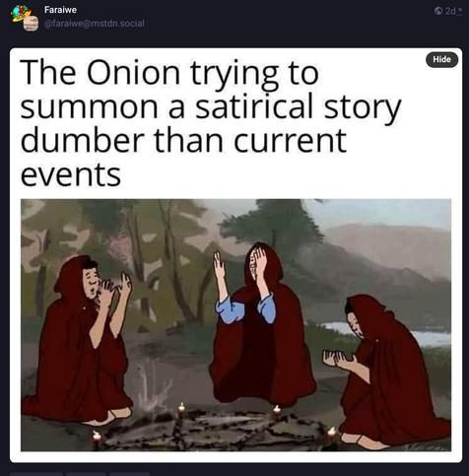
Task: Click the third partially visible button below post
Action: 130,474
